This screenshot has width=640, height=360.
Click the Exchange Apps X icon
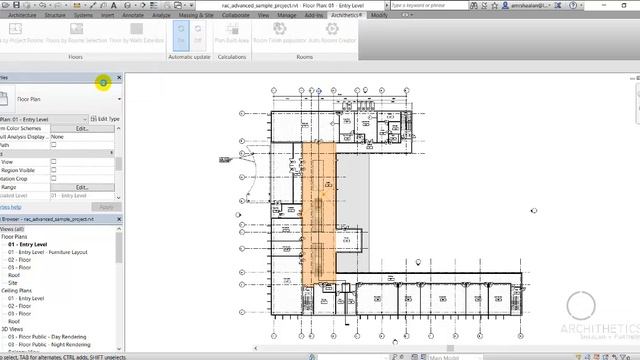[x=558, y=5]
